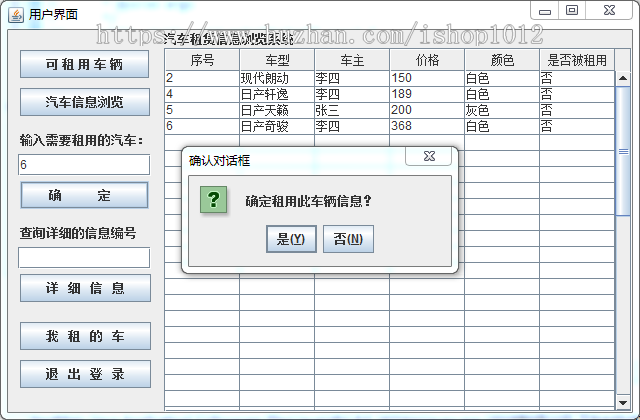Select the 日产奇骏 cell
This screenshot has width=640, height=420.
pos(277,126)
